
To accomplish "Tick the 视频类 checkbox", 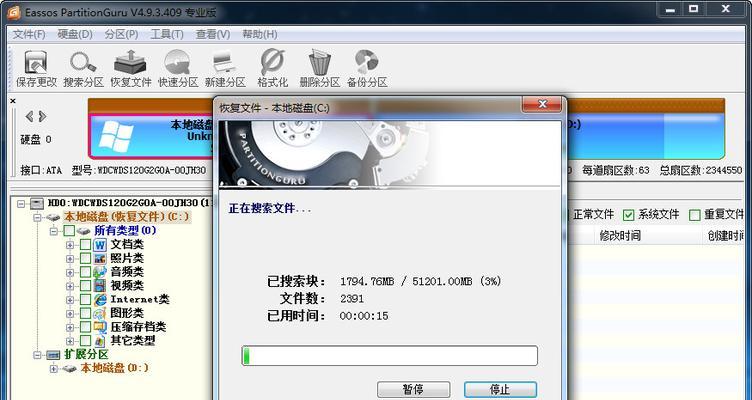I will pyautogui.click(x=85, y=286).
